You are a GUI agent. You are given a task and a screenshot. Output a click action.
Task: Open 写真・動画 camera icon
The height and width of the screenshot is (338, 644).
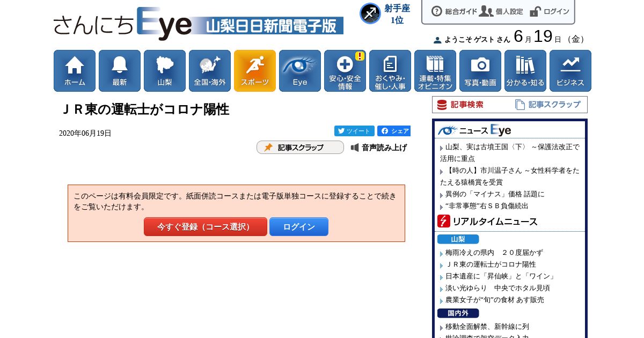[480, 71]
